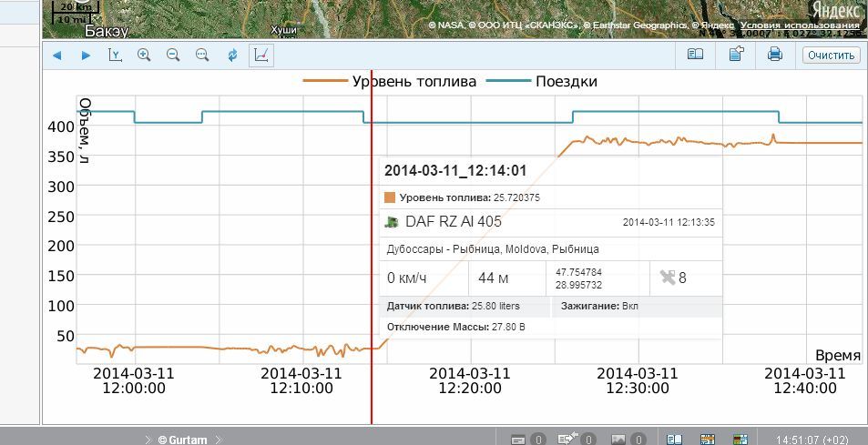Click the Y-axis scale icon in chart toolbar
Image resolution: width=868 pixels, height=445 pixels.
[115, 56]
